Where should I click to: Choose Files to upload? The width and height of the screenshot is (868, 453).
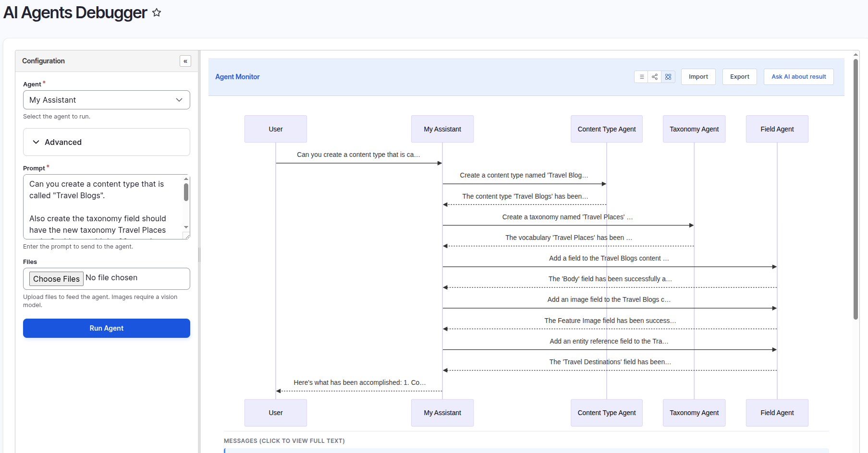(56, 279)
